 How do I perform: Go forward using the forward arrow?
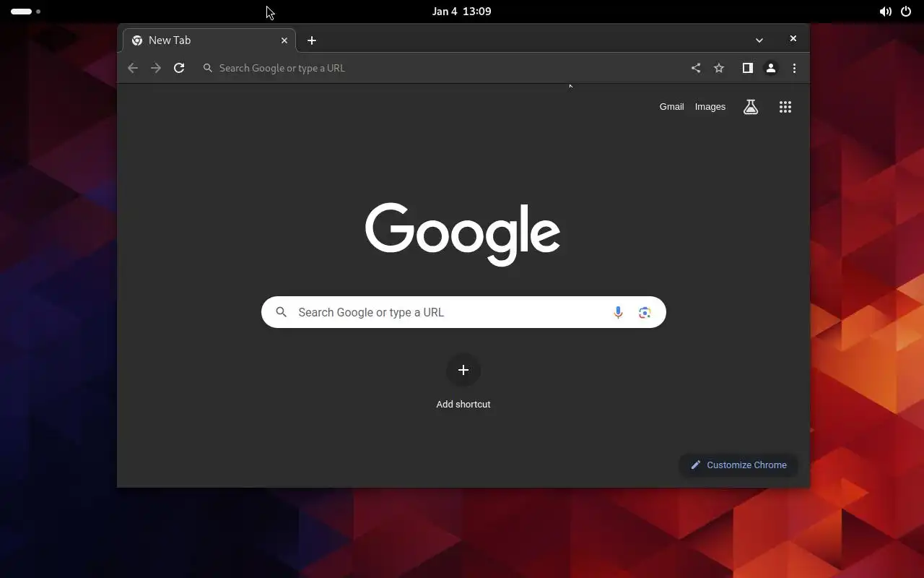[156, 68]
